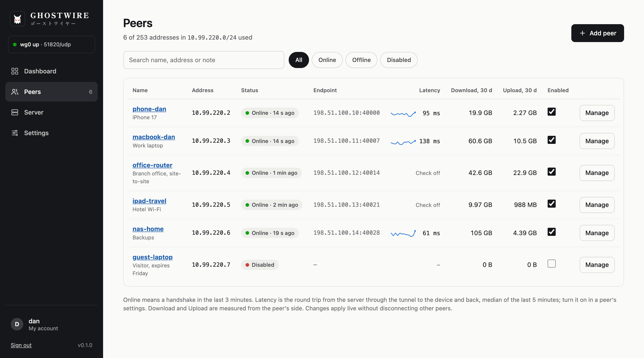Click the 61 ms latency value
644x358 pixels.
click(x=431, y=233)
